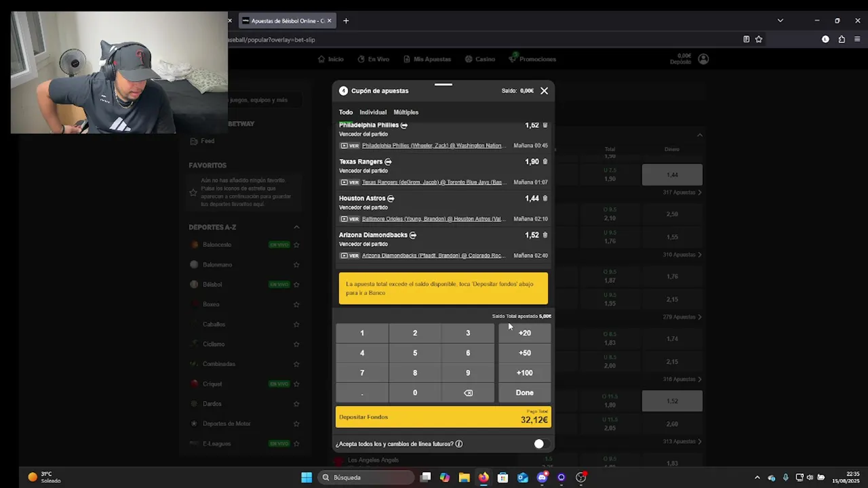
Task: Remove the Arizona Diamondbacks bet via its trash icon
Action: [545, 235]
